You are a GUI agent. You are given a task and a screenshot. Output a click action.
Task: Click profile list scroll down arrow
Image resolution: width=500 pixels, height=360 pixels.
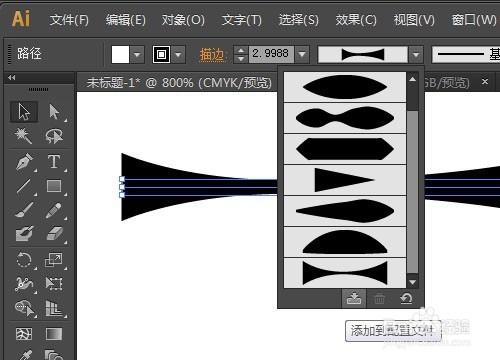tap(413, 282)
